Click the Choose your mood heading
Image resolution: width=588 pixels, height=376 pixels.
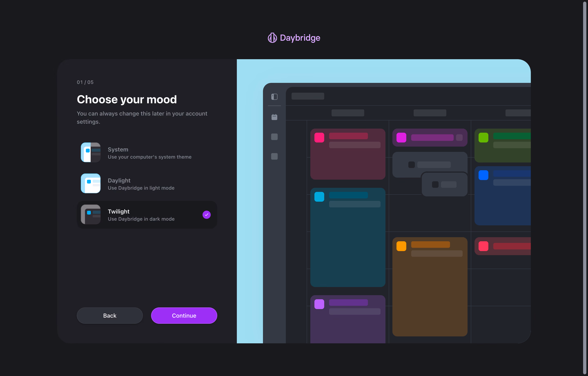click(127, 99)
